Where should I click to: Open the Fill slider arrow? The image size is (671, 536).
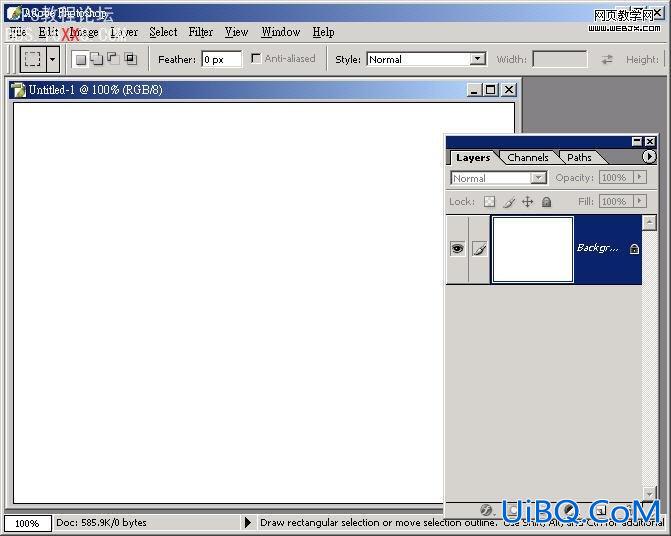click(x=640, y=201)
